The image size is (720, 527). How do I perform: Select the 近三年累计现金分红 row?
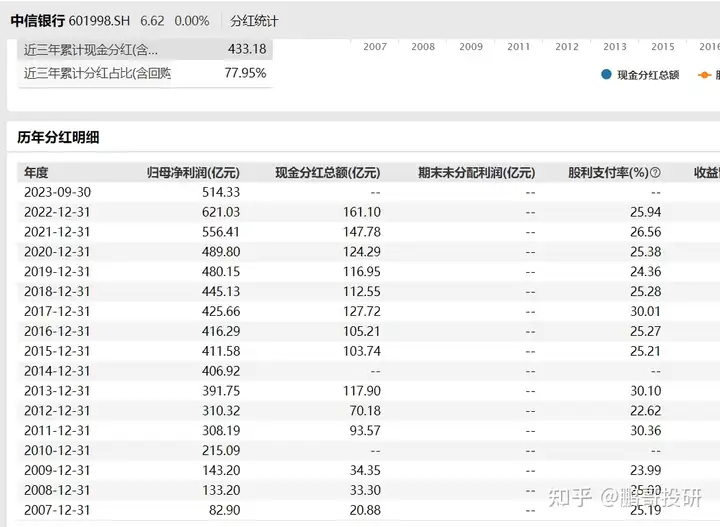[x=145, y=49]
